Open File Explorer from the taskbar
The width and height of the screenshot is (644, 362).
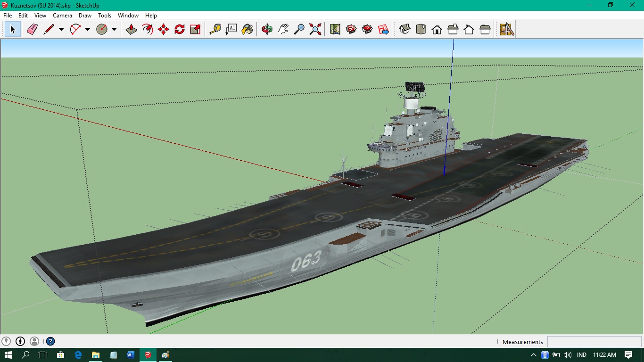[96, 355]
